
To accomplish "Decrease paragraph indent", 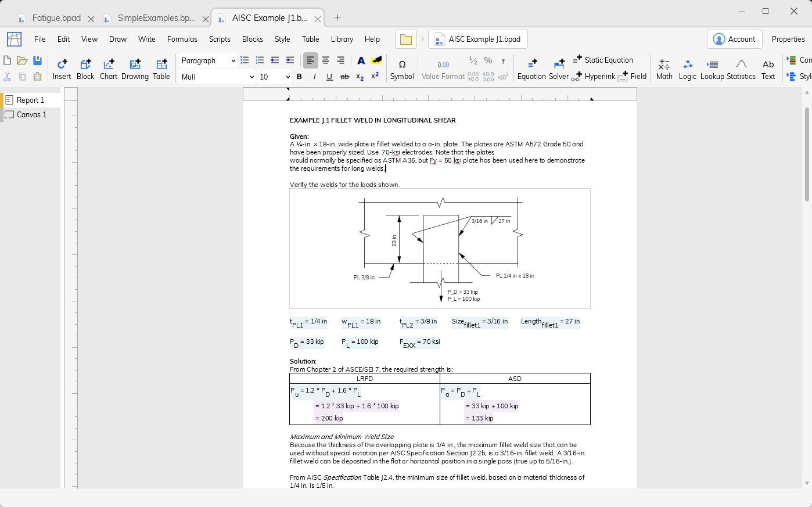I will (275, 60).
